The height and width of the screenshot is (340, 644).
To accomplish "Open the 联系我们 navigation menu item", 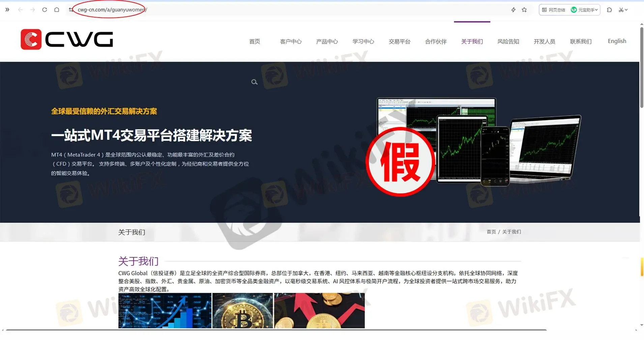I will (581, 42).
